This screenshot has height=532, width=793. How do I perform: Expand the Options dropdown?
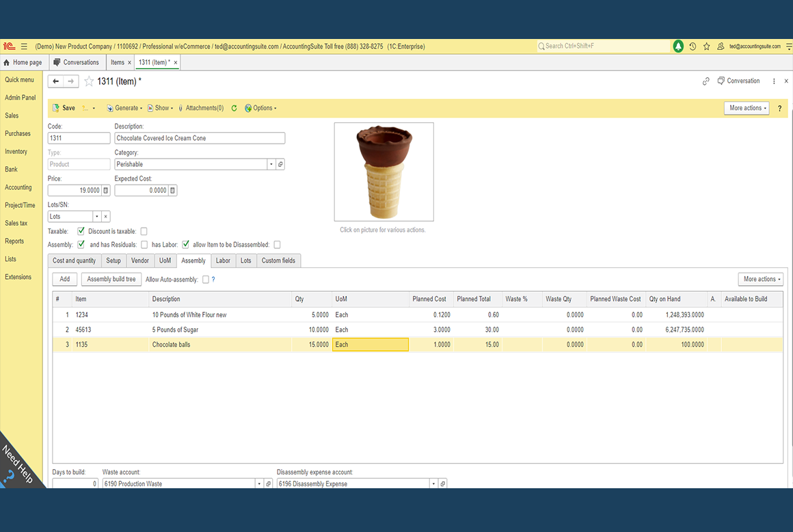(261, 108)
